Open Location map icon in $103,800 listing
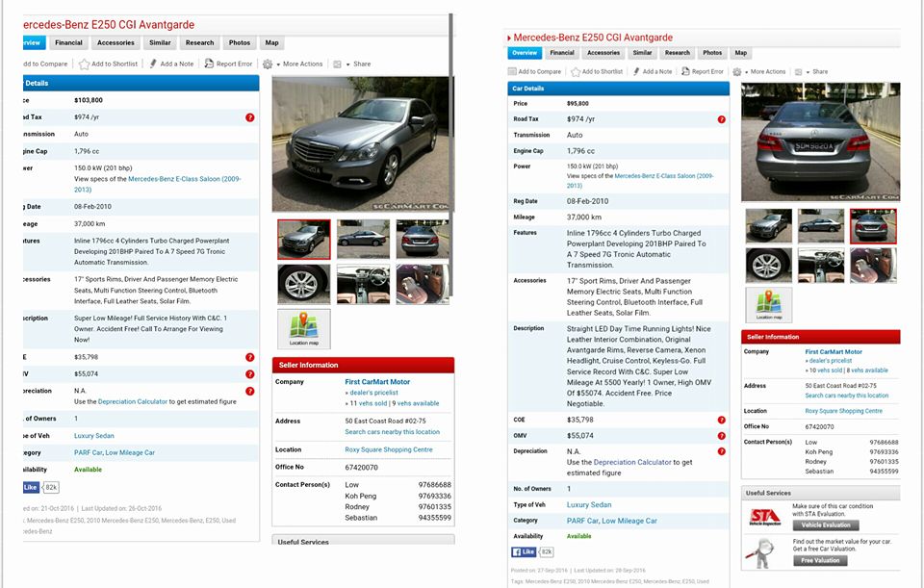The width and height of the screenshot is (924, 588). click(304, 329)
